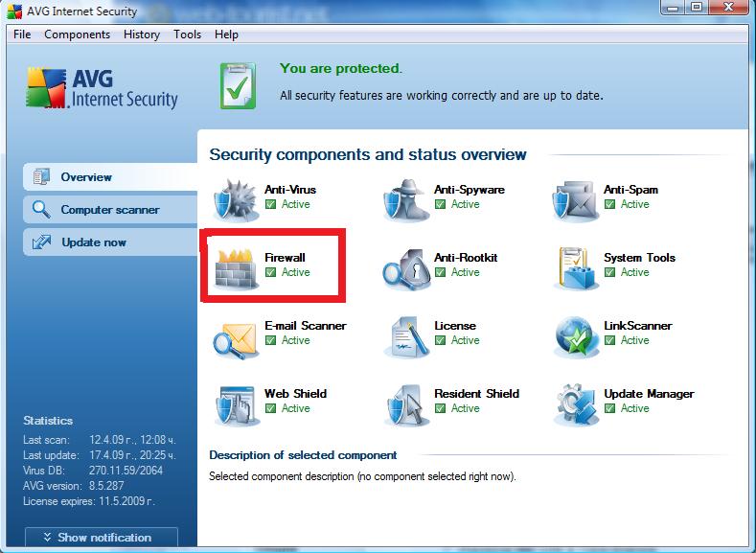The width and height of the screenshot is (756, 553).
Task: Open the Anti-Virus component icon
Action: click(236, 200)
